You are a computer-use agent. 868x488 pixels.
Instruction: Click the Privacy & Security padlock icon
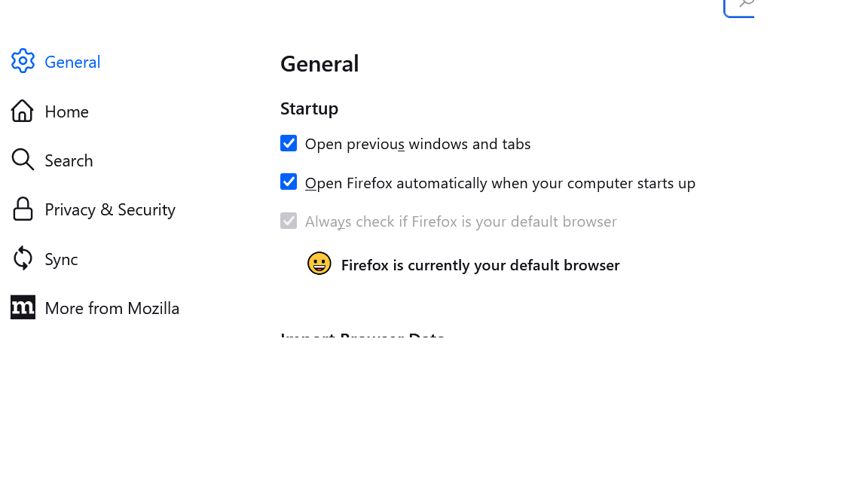[x=23, y=209]
